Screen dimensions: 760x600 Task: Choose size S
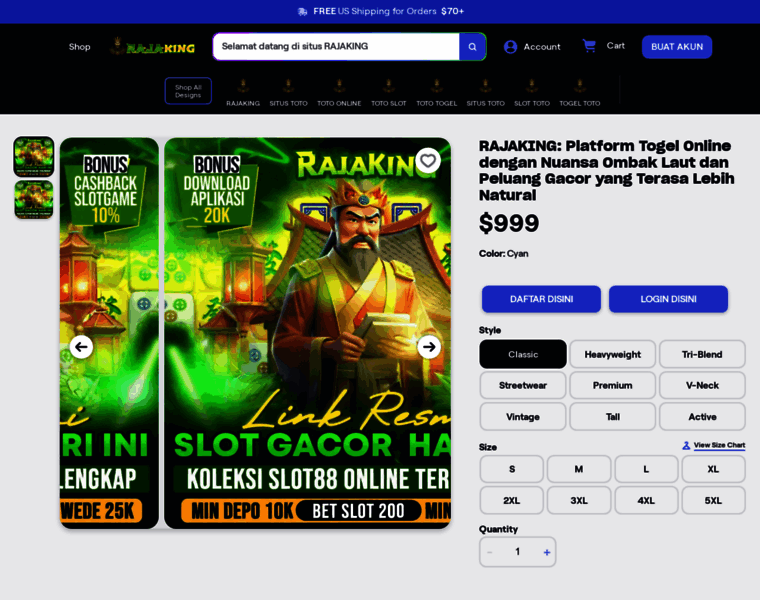511,469
